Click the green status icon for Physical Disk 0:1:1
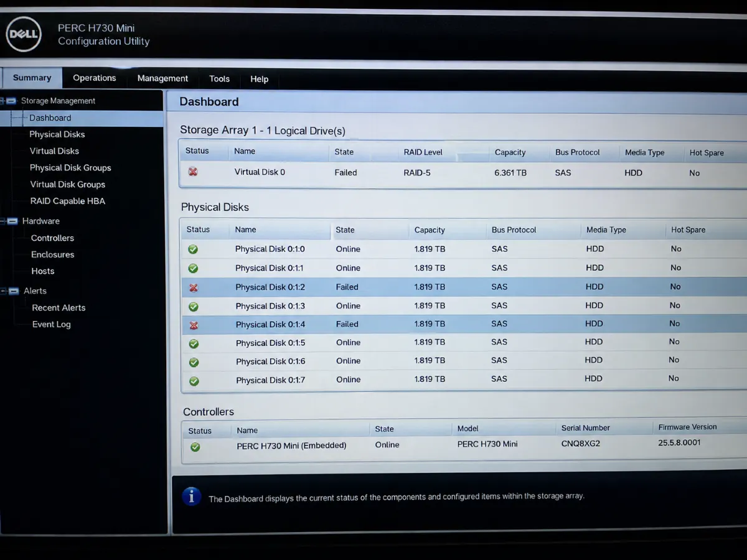This screenshot has width=747, height=560. [x=193, y=268]
